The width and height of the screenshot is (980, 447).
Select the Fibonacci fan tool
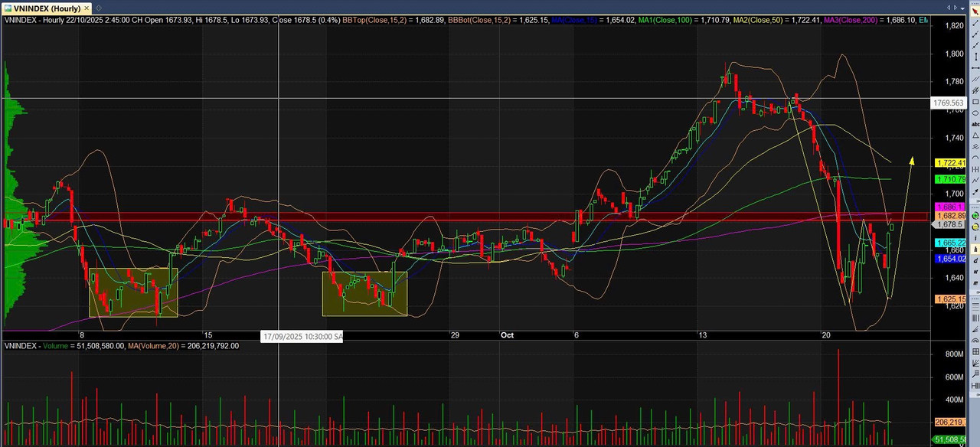[x=975, y=329]
